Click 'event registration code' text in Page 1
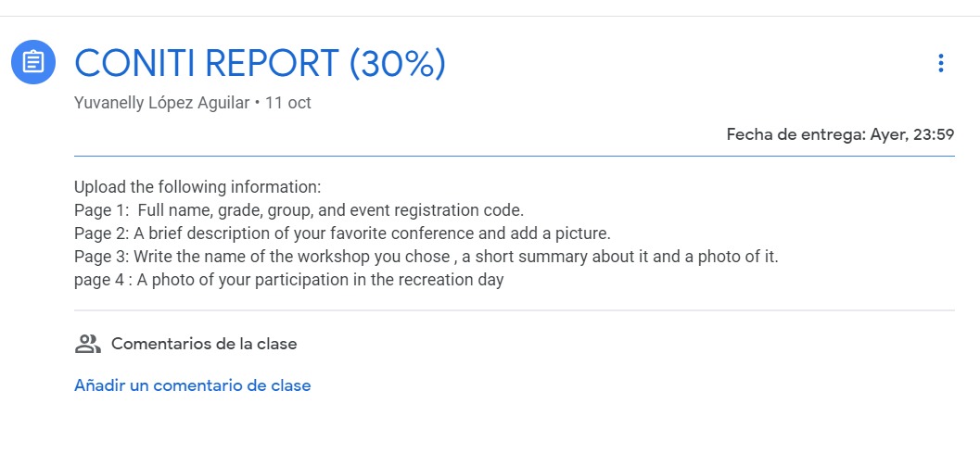980x454 pixels. [x=437, y=210]
